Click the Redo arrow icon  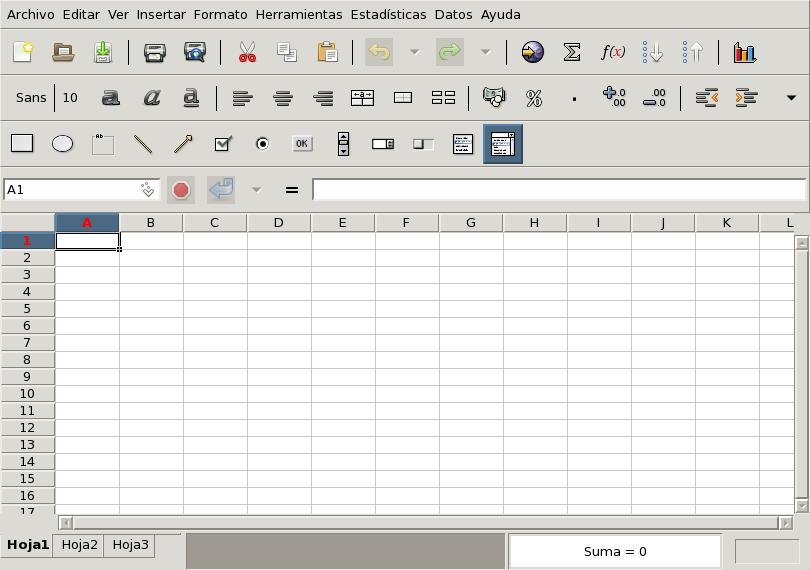pos(449,52)
